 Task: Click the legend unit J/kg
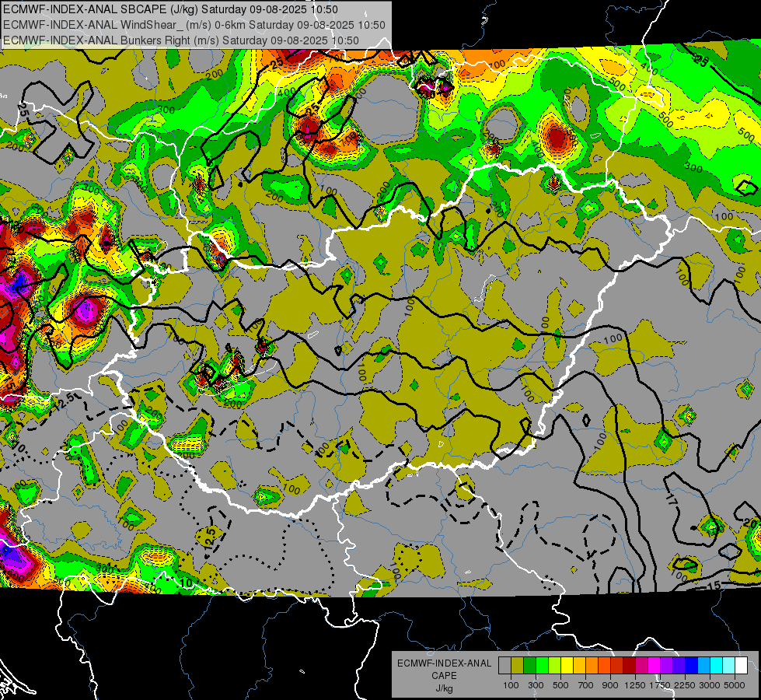click(444, 688)
